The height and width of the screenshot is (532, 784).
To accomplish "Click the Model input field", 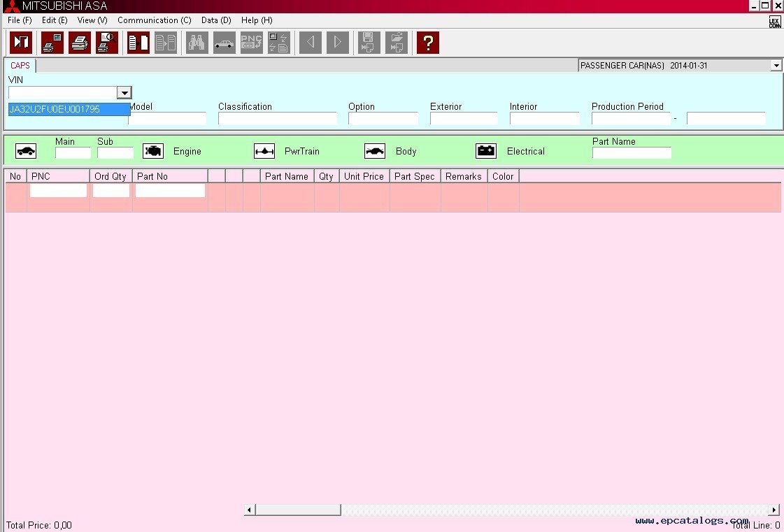I will [x=167, y=119].
